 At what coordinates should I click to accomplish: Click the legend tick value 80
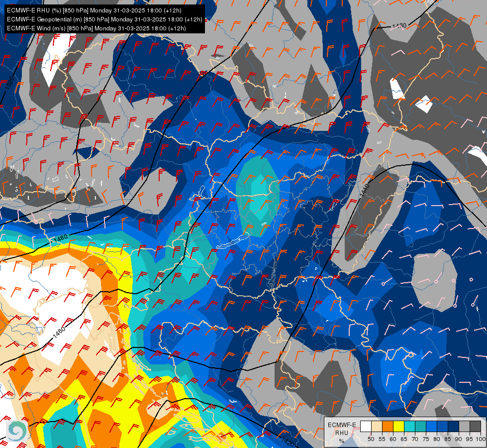[x=437, y=439]
